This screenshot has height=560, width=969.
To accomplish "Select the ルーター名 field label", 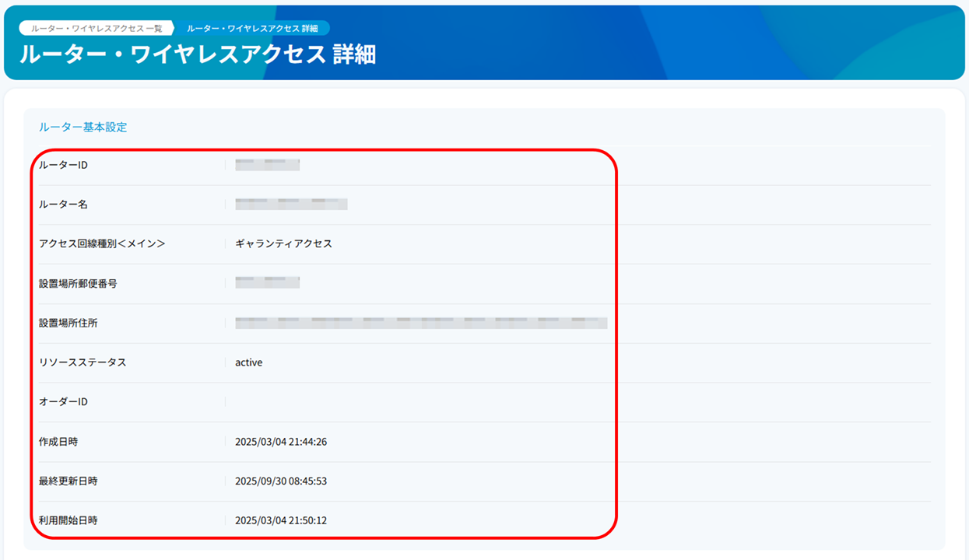I will pyautogui.click(x=58, y=204).
